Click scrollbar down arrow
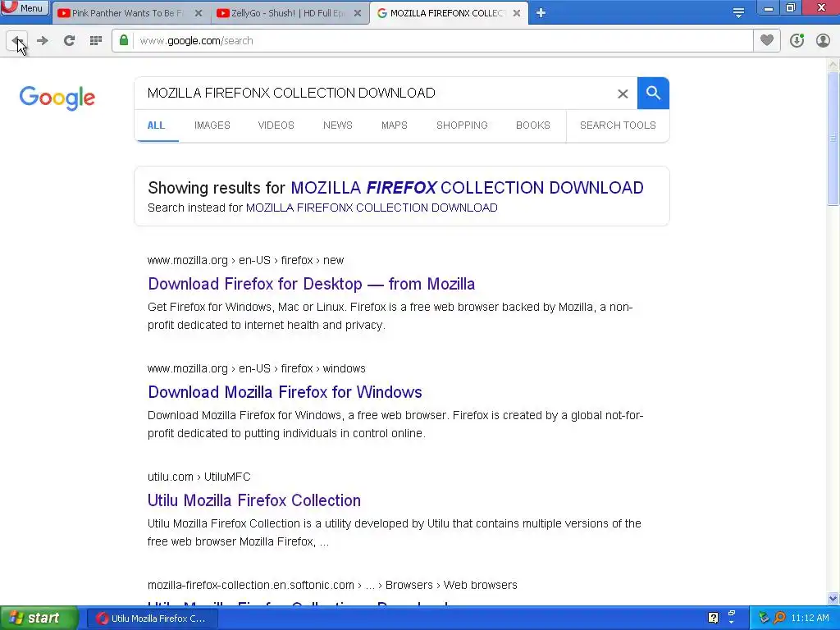Viewport: 840px width, 630px height. [833, 598]
